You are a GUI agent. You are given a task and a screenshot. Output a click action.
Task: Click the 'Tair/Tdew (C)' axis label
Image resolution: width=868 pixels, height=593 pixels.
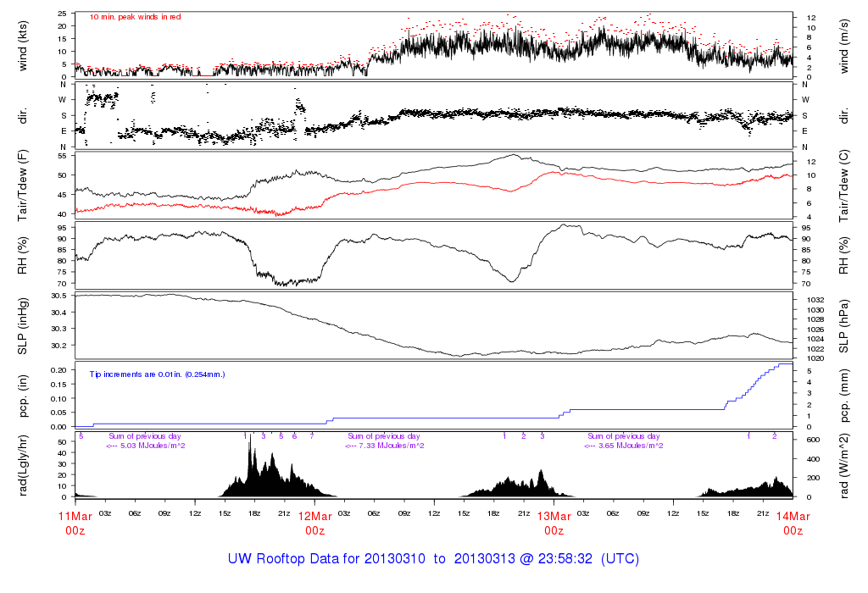pos(843,186)
